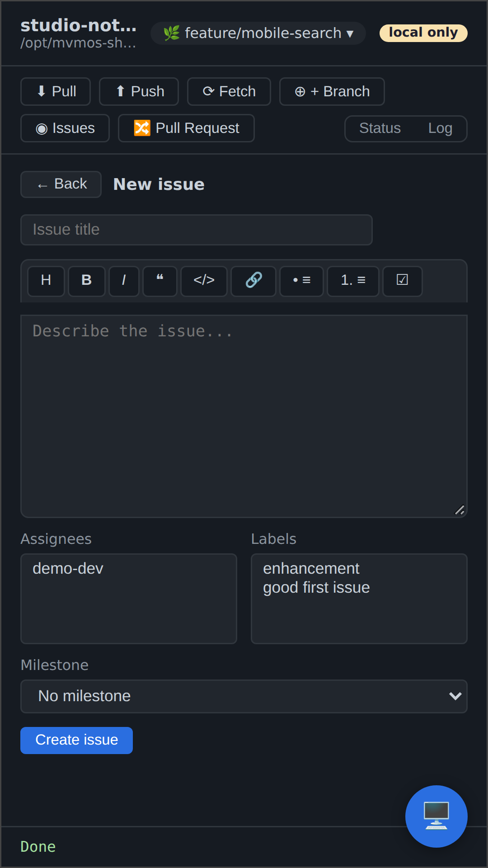Screen dimensions: 488x868
Task: Select demo-dev in Assignees list
Action: [129, 568]
